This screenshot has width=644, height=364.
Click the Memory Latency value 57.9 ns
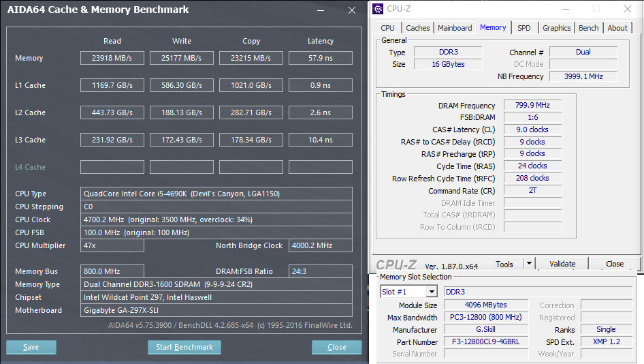321,58
